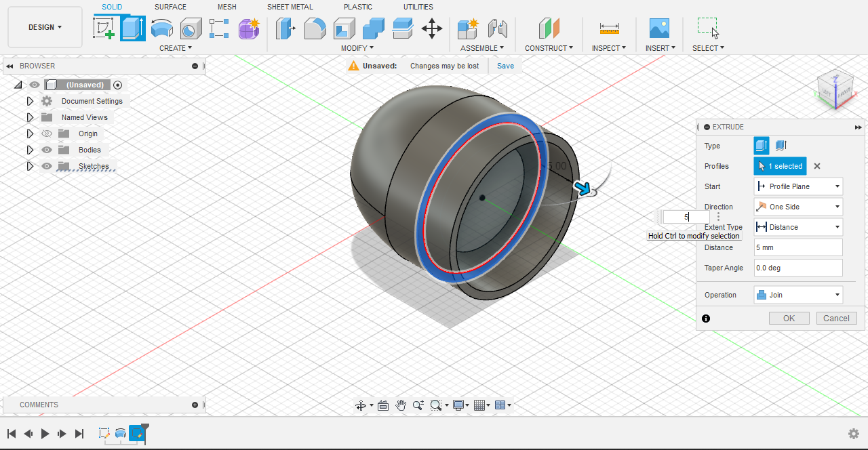Switch to the SHEET METAL tab
This screenshot has height=450, width=868.
point(290,7)
